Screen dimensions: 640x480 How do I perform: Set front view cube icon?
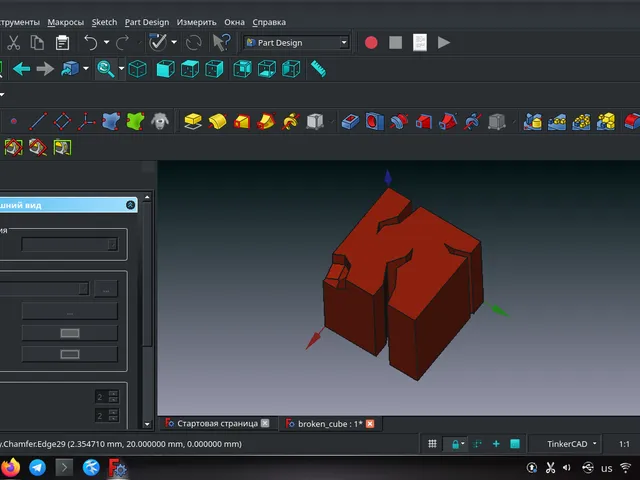165,69
